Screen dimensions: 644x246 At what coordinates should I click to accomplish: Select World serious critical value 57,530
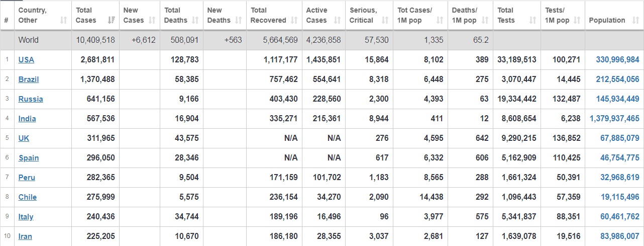tap(377, 40)
